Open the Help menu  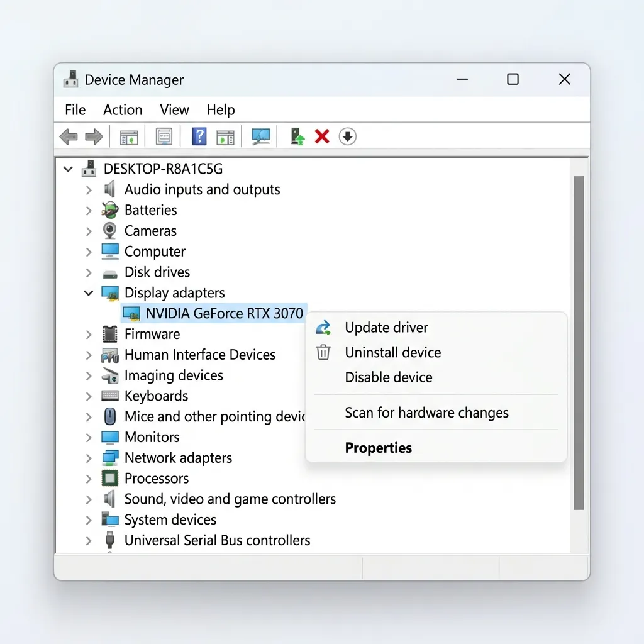click(x=221, y=109)
